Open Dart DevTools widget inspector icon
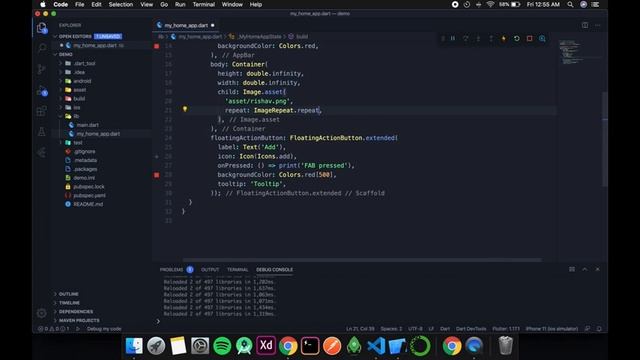640x360 pixels. click(x=542, y=38)
